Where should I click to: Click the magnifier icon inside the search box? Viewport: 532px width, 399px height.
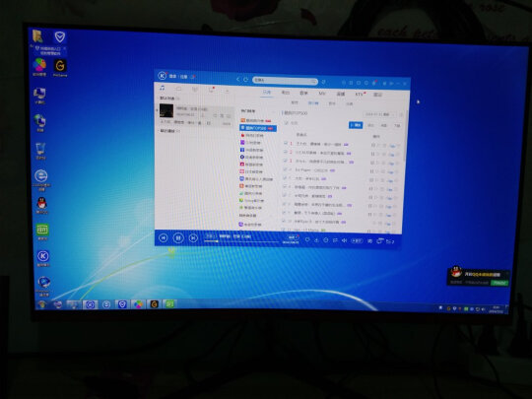pyautogui.click(x=313, y=82)
